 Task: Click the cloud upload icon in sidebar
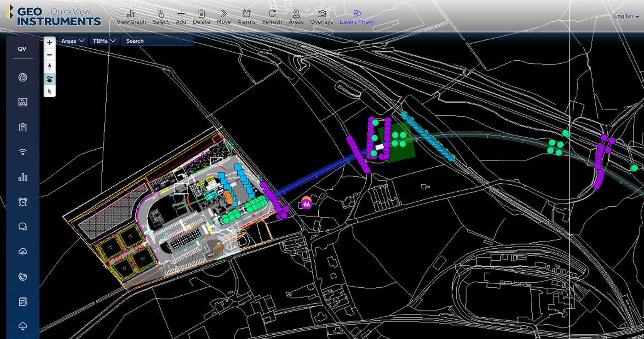click(23, 251)
